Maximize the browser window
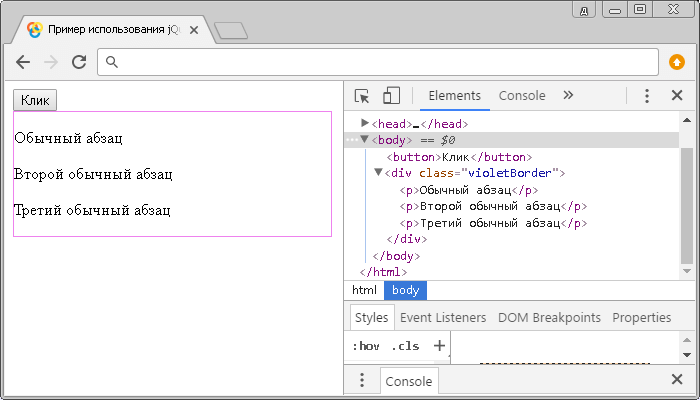Image resolution: width=700 pixels, height=400 pixels. pyautogui.click(x=640, y=10)
